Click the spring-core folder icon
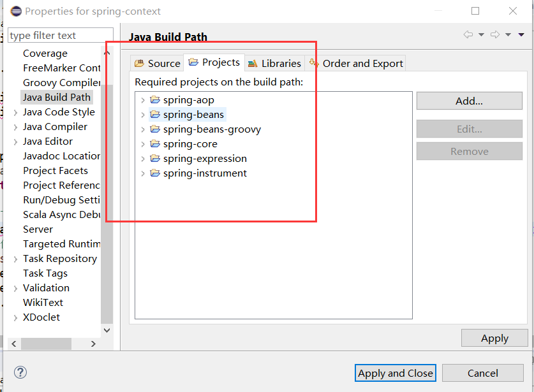This screenshot has width=534, height=392. tap(155, 143)
